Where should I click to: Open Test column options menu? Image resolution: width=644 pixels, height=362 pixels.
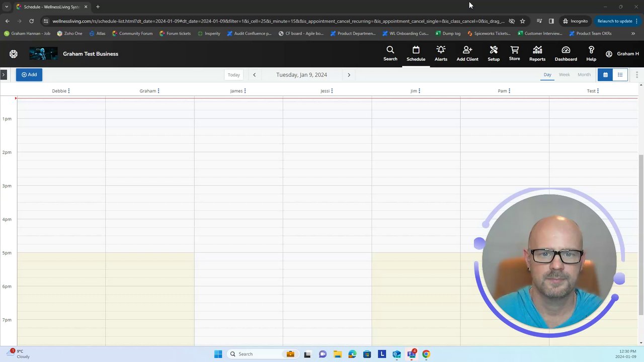(x=598, y=91)
